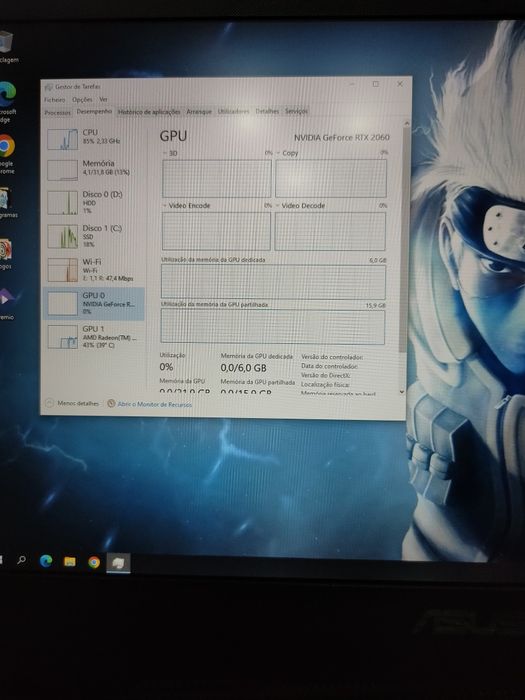Image resolution: width=525 pixels, height=700 pixels.
Task: Click the shared GPU memory graph
Action: pyautogui.click(x=273, y=327)
